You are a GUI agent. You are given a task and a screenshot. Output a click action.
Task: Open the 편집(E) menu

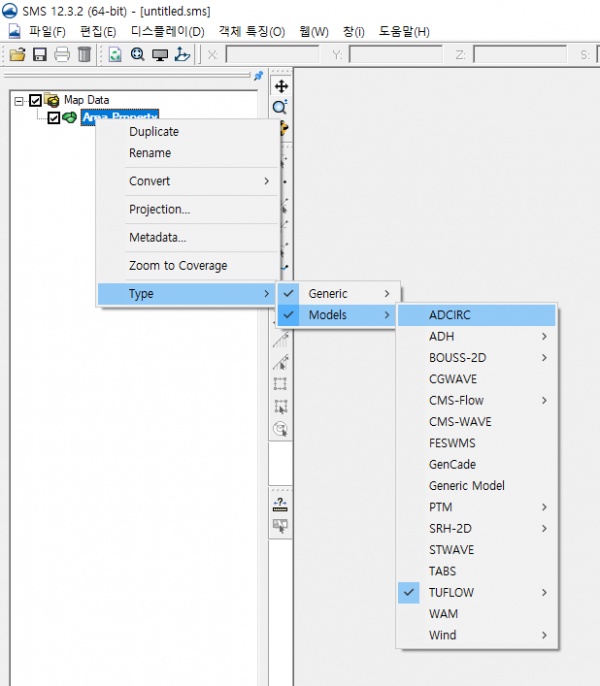98,32
